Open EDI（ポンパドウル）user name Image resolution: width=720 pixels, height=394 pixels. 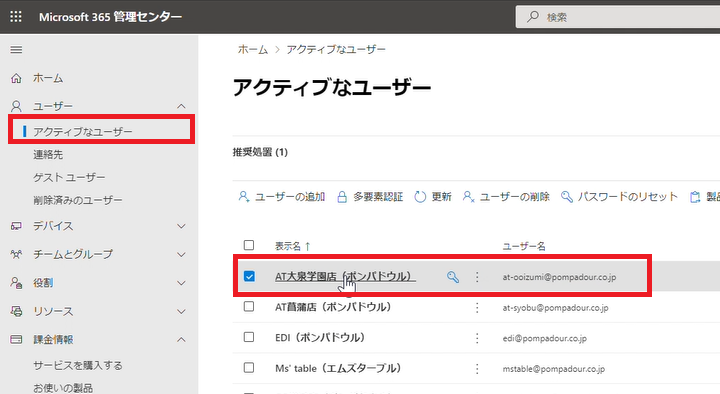(320, 338)
